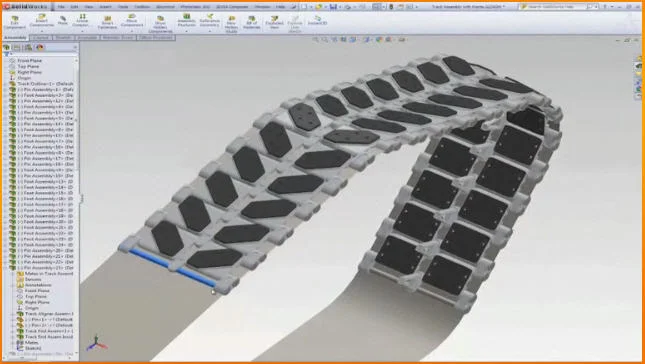Open the DisplayManager tab icon
Image resolution: width=645 pixels, height=364 pixels.
40,48
